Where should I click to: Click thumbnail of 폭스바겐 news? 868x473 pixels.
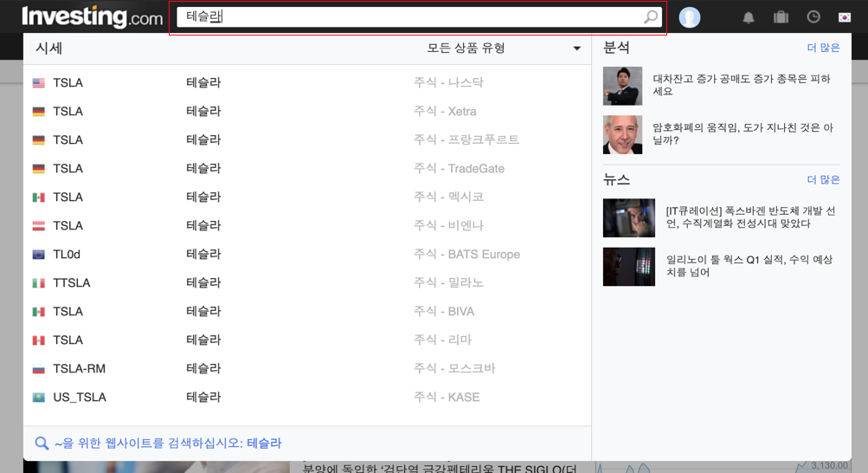coord(629,217)
